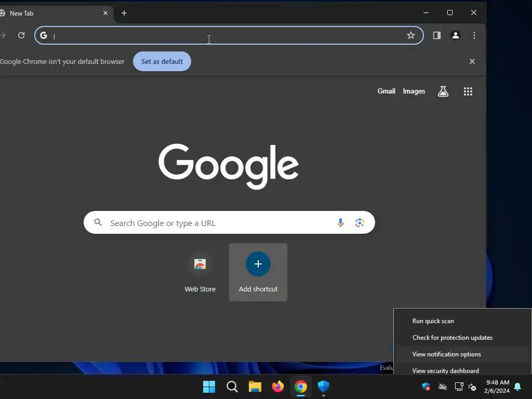Viewport: 532px width, 399px height.
Task: Click the Google G icon in address bar
Action: click(44, 35)
